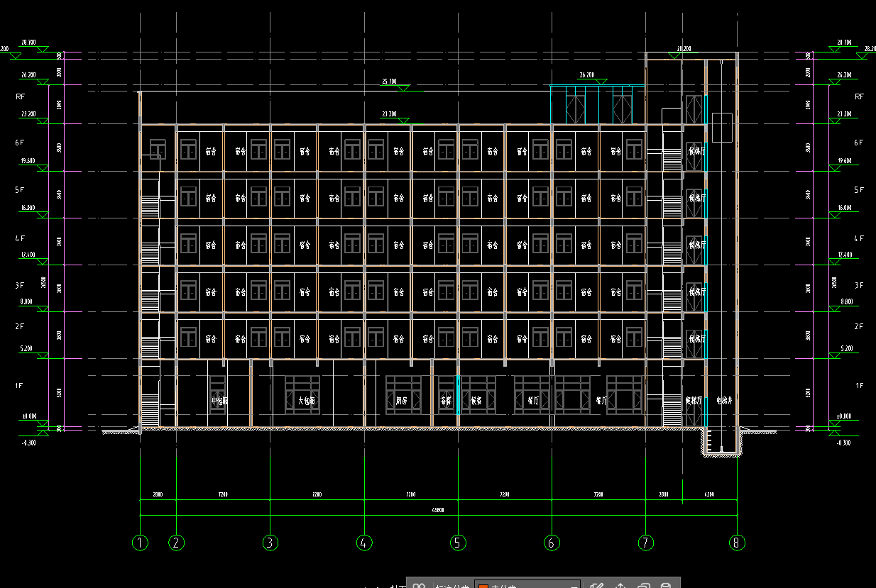Click the upload/export arrow icon in bottom toolbar
The height and width of the screenshot is (588, 876).
click(x=620, y=586)
